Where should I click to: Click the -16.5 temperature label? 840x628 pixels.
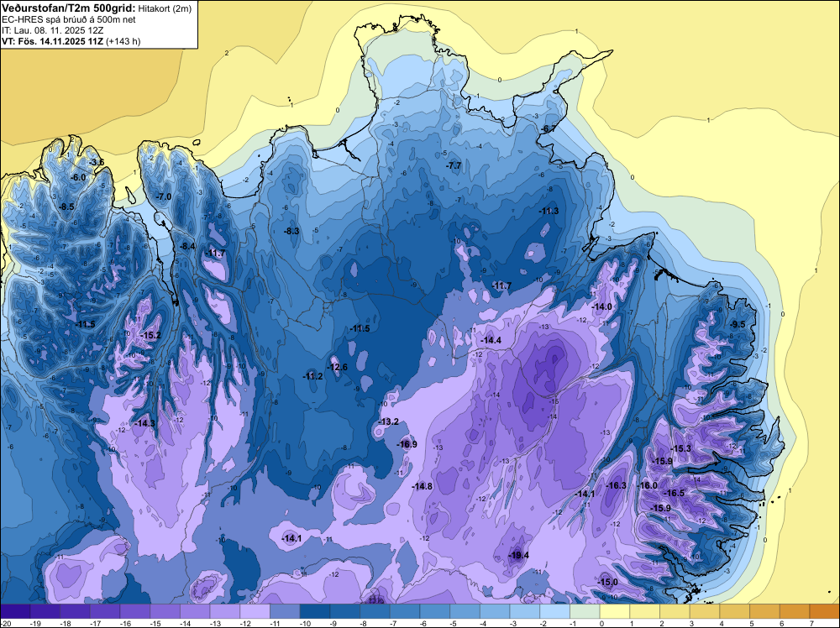pyautogui.click(x=674, y=493)
